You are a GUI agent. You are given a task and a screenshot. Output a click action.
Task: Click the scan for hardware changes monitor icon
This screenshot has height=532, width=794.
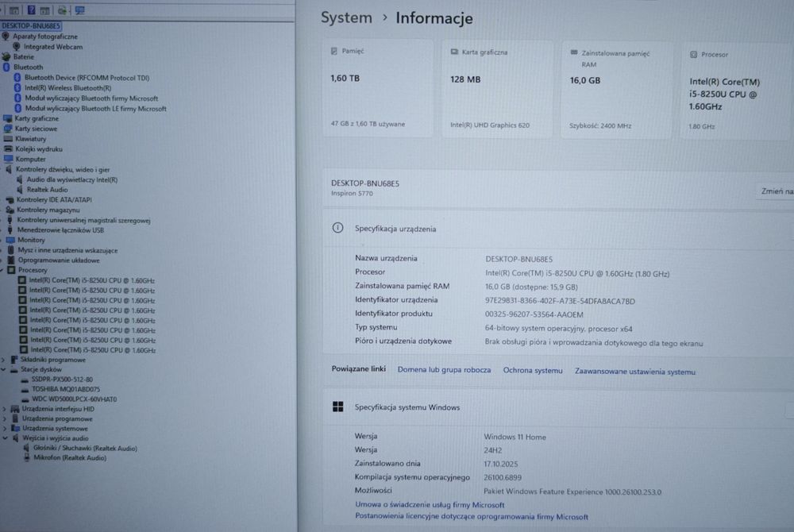click(x=79, y=10)
